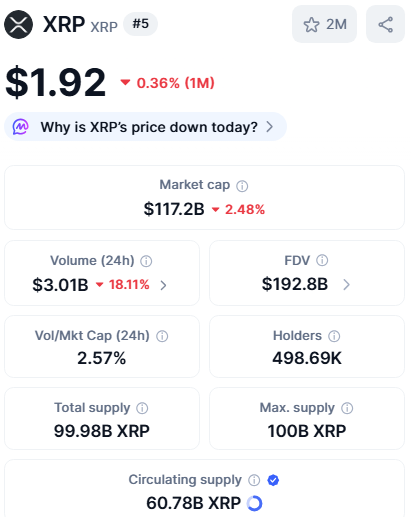Click the XRP coin logo
Screen dimensions: 411x517
click(x=18, y=24)
